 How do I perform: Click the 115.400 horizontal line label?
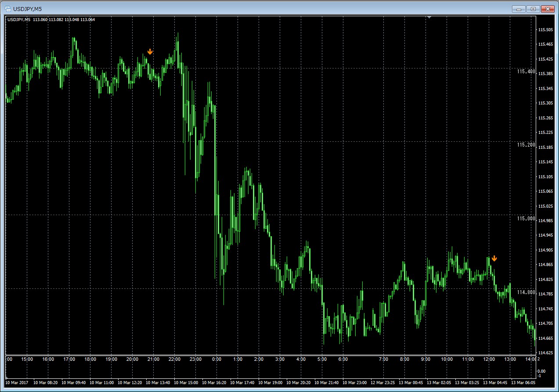(x=526, y=71)
